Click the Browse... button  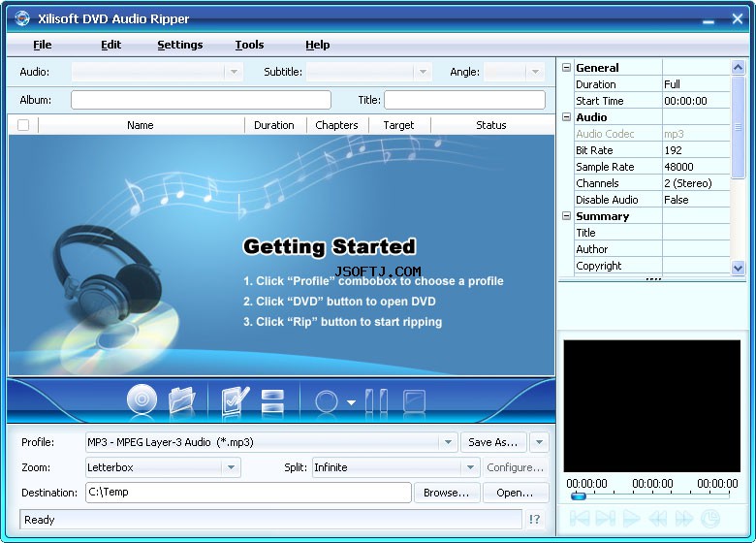(x=447, y=493)
